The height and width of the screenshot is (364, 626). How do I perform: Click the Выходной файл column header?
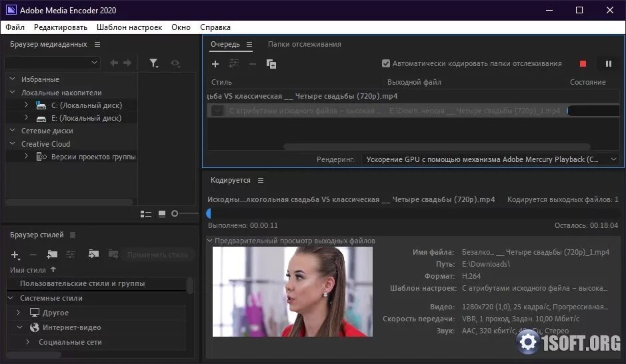point(414,82)
